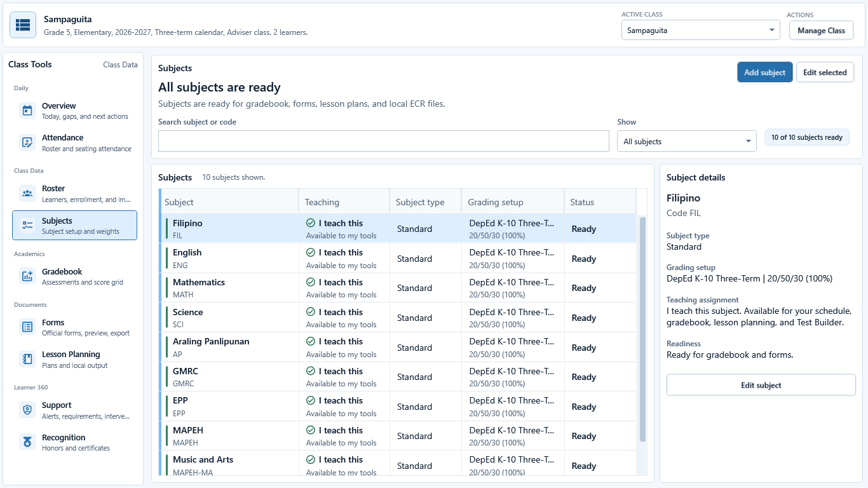Screen dimensions: 868x488
Task: Click the teaching checkmark icon in English row
Action: coord(311,252)
